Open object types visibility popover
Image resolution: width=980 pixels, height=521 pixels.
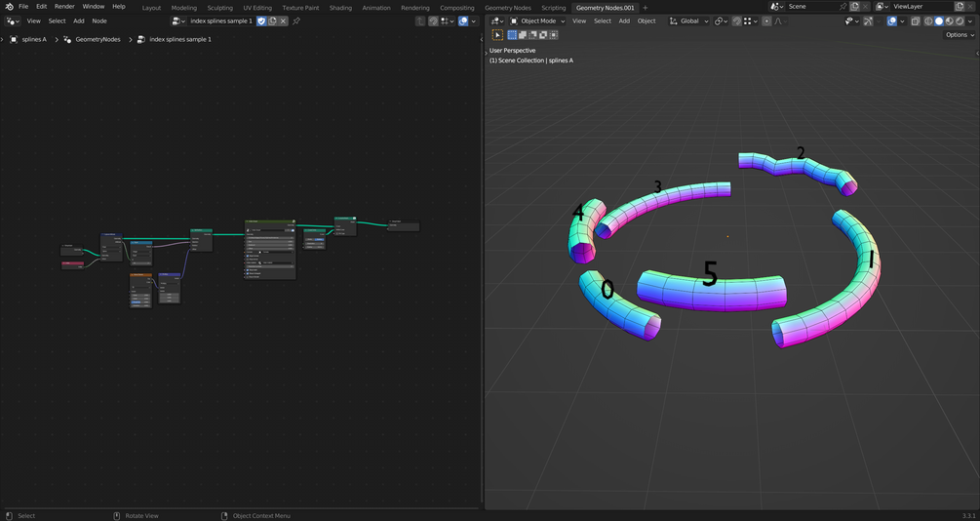click(x=850, y=21)
